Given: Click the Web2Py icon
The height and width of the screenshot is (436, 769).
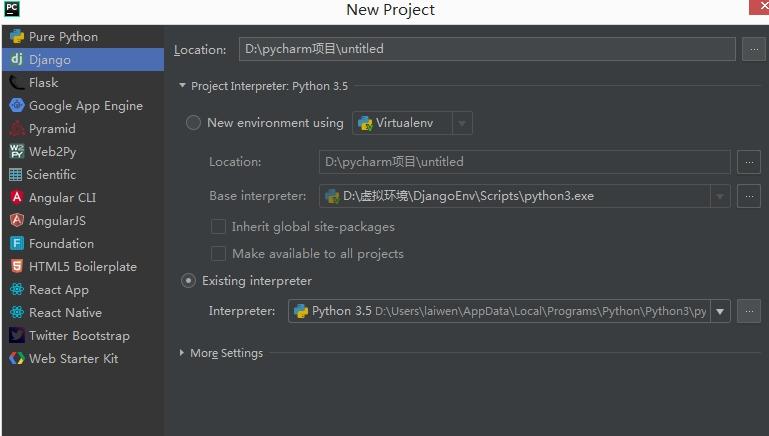Looking at the screenshot, I should coord(17,152).
